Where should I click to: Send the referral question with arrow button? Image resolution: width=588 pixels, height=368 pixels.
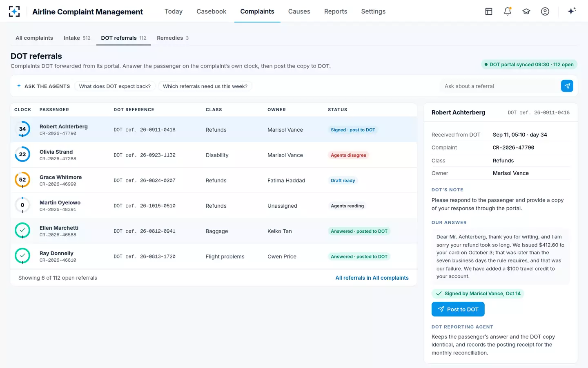click(x=567, y=86)
